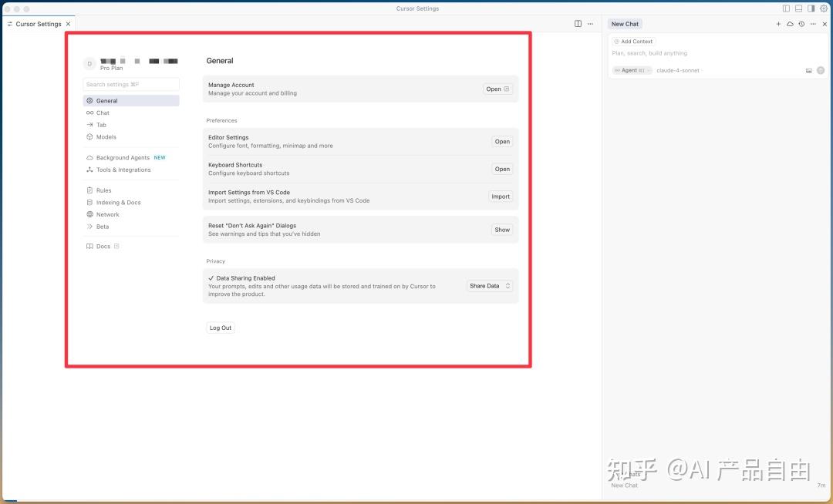Open Manage Account page
Viewport: 833px width, 504px height.
pyautogui.click(x=497, y=89)
